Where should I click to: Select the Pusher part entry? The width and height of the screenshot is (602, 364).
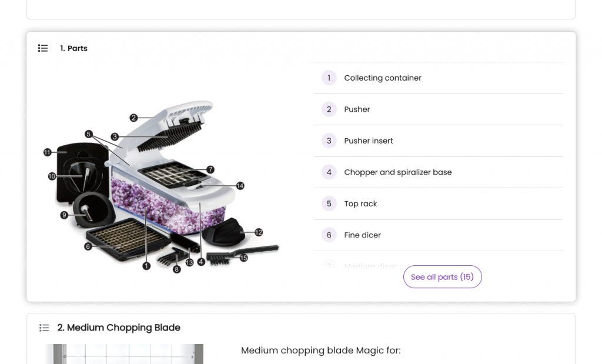click(x=438, y=109)
